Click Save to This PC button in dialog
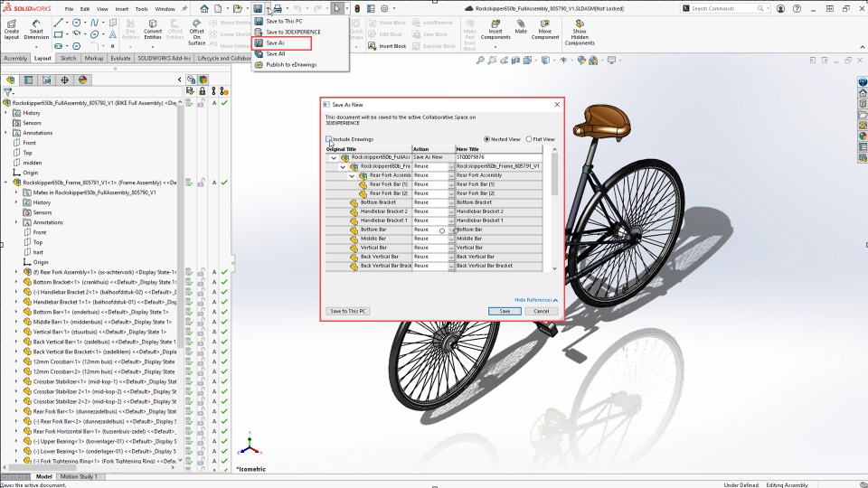This screenshot has width=868, height=488. (x=347, y=311)
